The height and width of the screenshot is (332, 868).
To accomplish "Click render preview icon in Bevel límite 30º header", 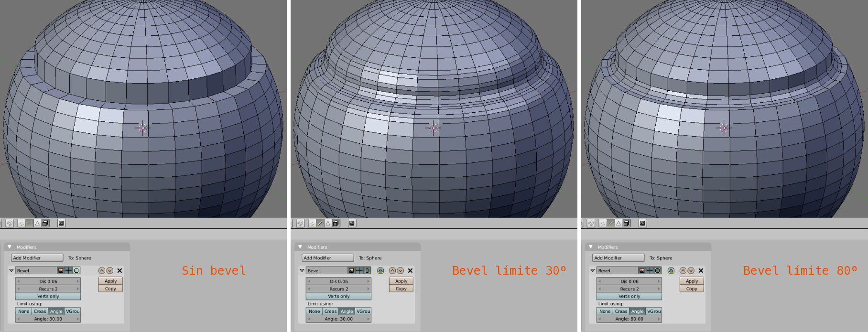I will pyautogui.click(x=352, y=223).
